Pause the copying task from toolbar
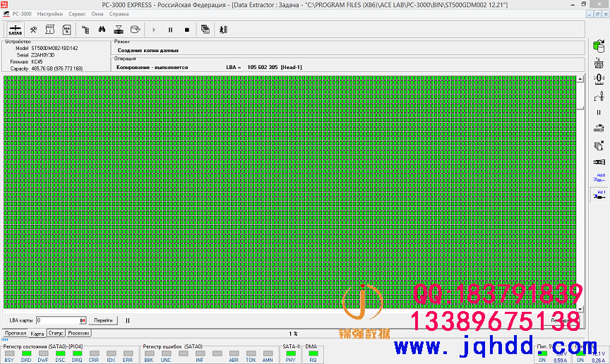The width and height of the screenshot is (610, 364). click(x=170, y=30)
